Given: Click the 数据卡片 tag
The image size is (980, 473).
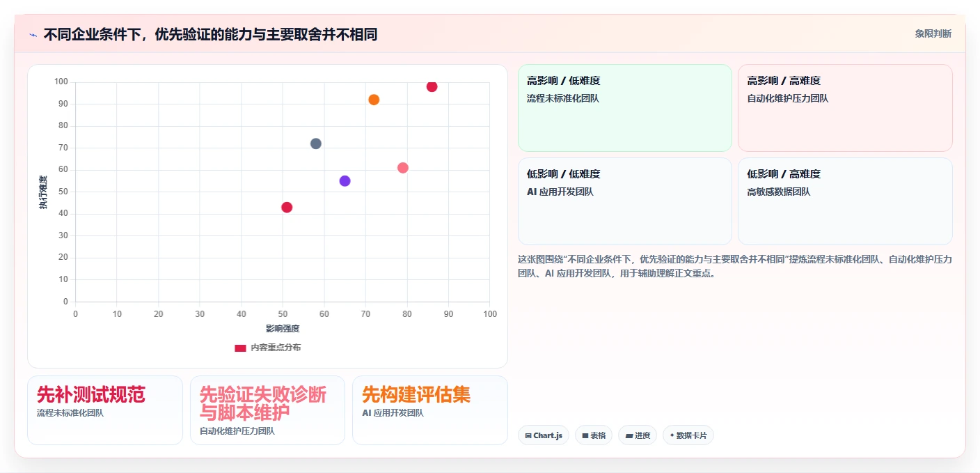Looking at the screenshot, I should 688,435.
